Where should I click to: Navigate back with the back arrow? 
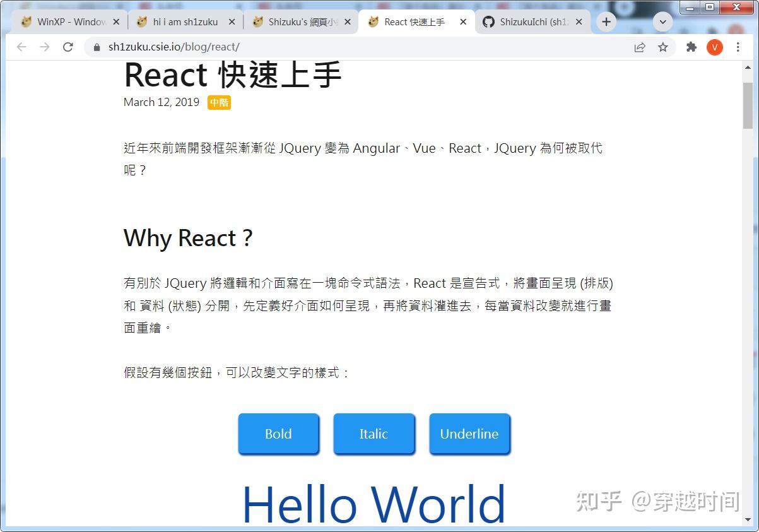[22, 47]
